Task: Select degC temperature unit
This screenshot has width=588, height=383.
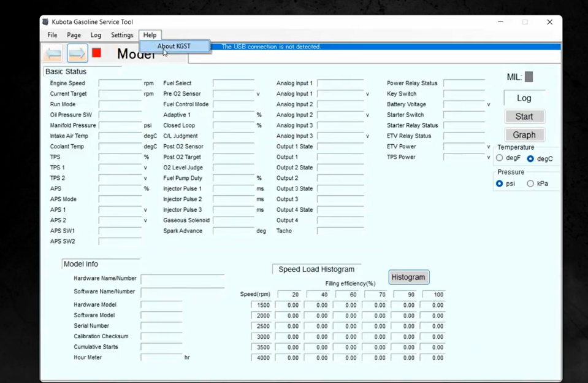Action: 530,158
